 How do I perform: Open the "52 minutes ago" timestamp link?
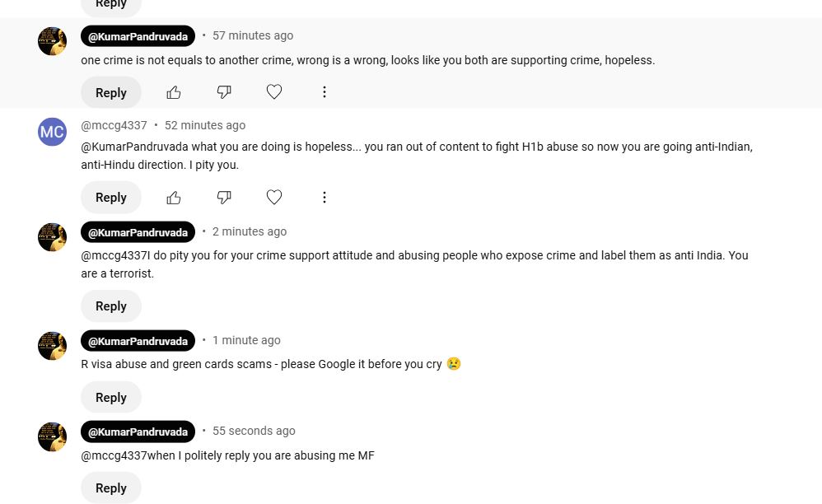pos(205,125)
